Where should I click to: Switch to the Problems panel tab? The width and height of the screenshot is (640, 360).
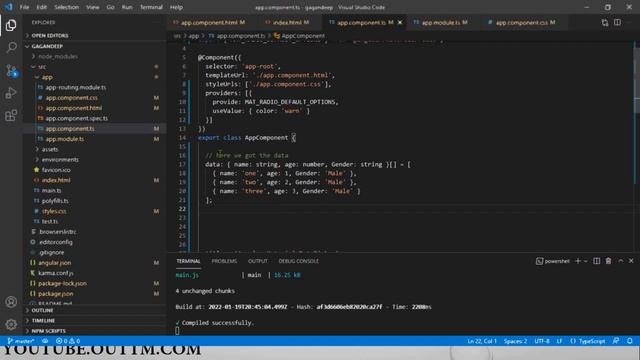pos(224,261)
